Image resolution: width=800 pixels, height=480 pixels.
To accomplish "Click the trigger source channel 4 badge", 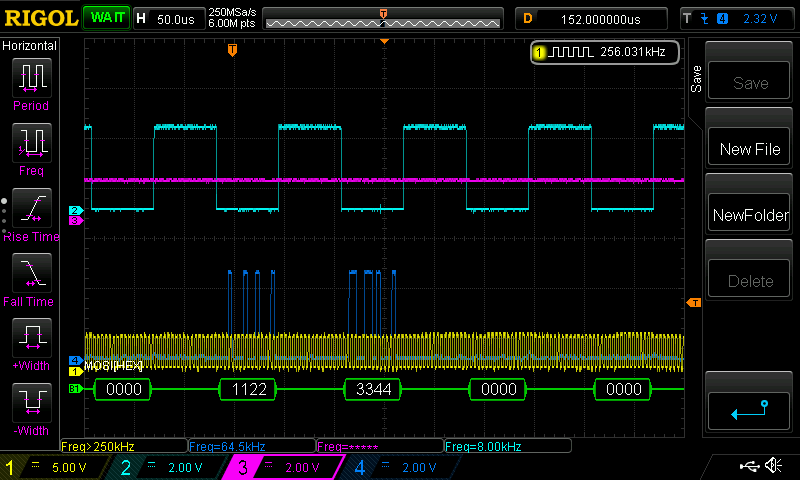I will pyautogui.click(x=722, y=19).
